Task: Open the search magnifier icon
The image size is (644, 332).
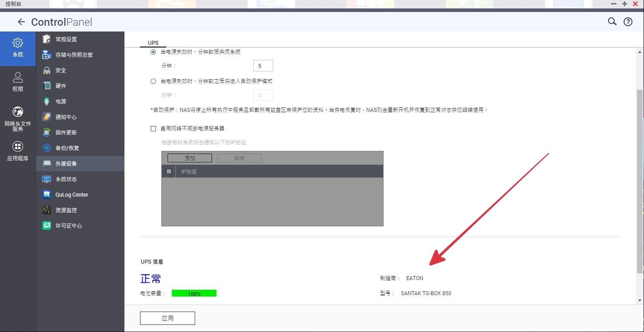Action: (x=612, y=21)
